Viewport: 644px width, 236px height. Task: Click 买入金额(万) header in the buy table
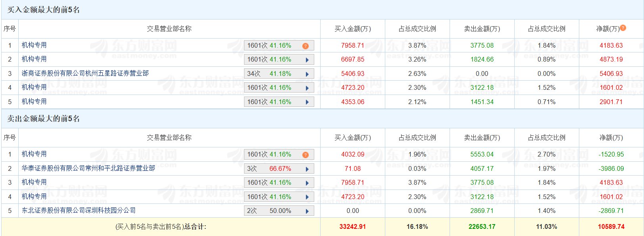352,29
